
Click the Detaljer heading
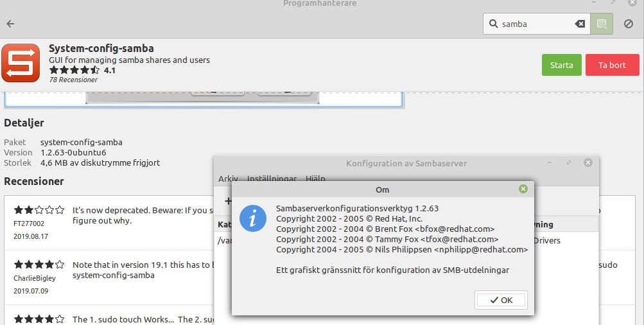pyautogui.click(x=24, y=123)
